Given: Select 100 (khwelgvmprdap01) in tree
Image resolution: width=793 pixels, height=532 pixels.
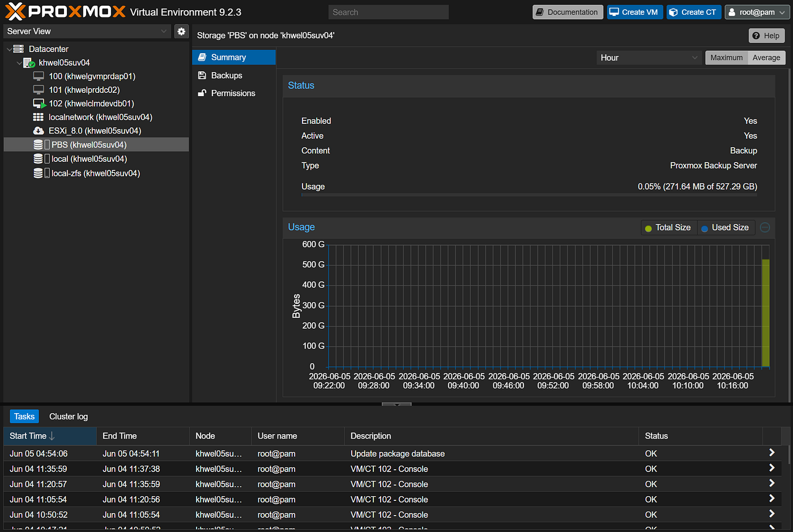Looking at the screenshot, I should point(92,76).
